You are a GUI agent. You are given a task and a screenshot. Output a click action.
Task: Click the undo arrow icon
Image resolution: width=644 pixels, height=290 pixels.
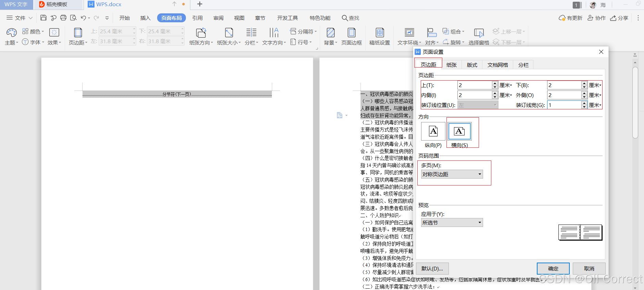[83, 18]
